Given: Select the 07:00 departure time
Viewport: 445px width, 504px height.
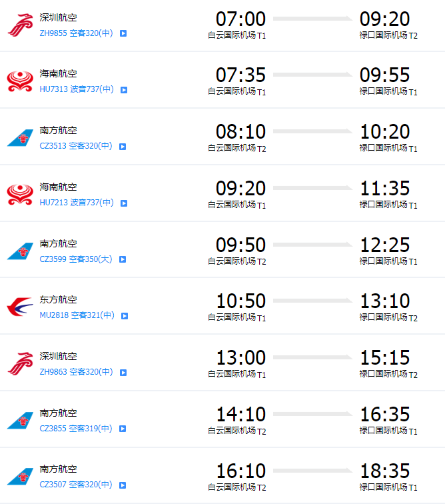Looking at the screenshot, I should pyautogui.click(x=240, y=19).
